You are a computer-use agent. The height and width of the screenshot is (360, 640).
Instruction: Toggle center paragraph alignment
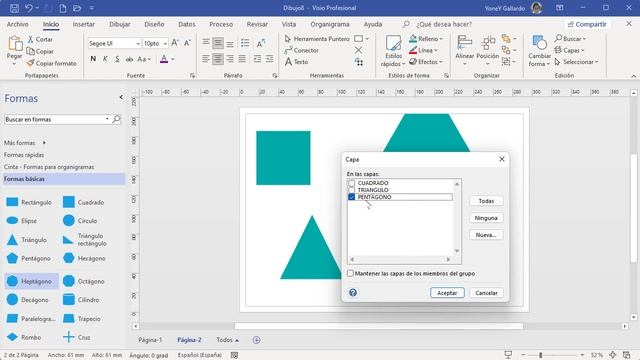click(x=218, y=59)
